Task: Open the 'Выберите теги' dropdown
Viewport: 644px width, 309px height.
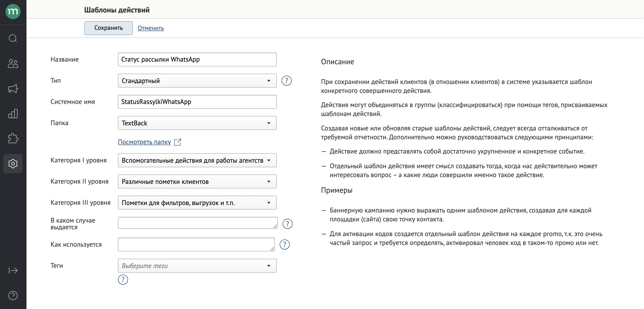Action: click(x=197, y=266)
